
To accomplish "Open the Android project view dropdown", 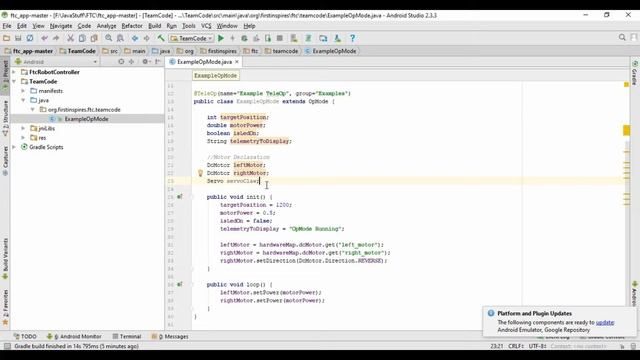I will click(56, 62).
